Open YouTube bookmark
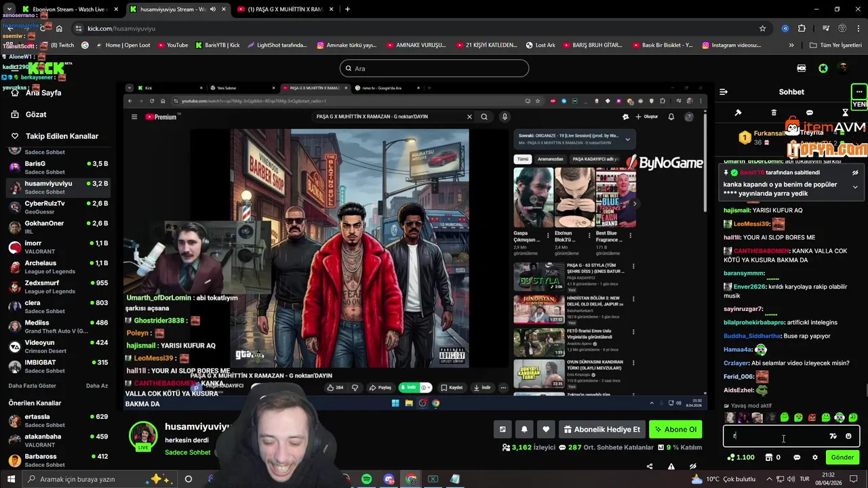Image resolution: width=868 pixels, height=488 pixels. click(x=173, y=45)
